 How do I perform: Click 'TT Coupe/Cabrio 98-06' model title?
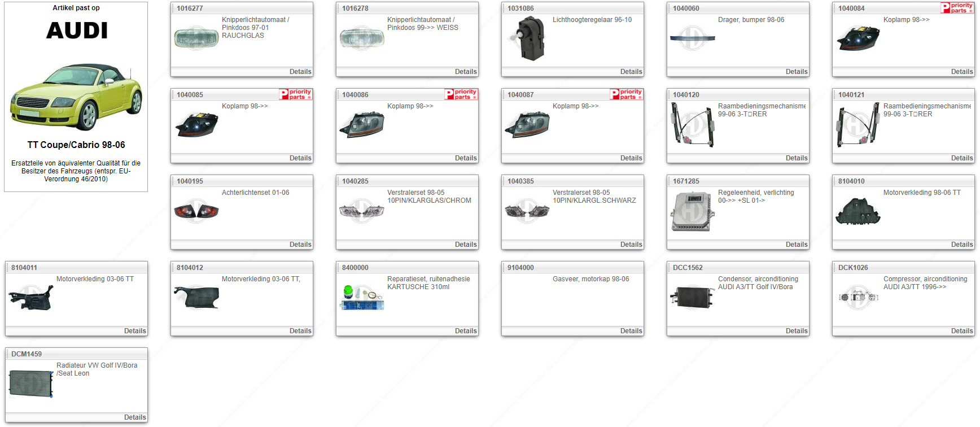point(76,145)
